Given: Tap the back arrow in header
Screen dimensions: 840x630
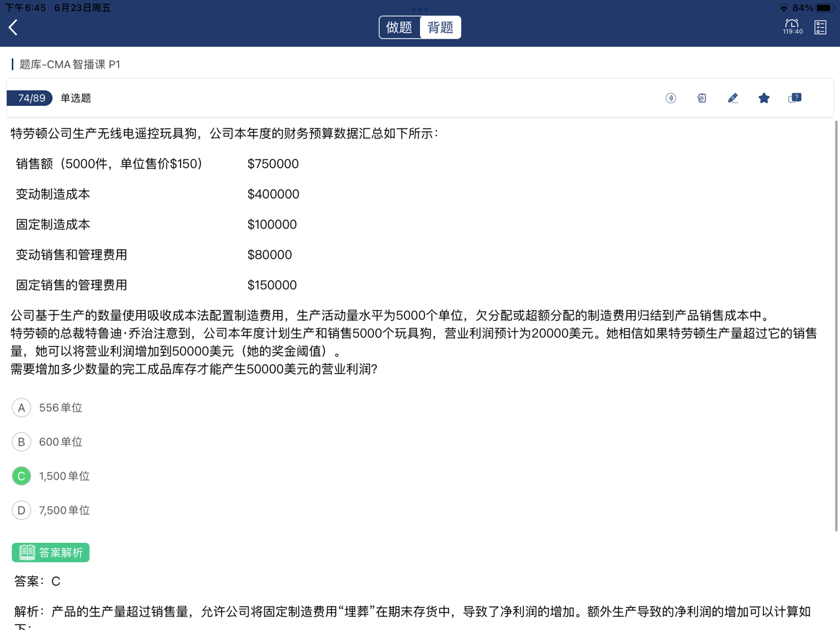Looking at the screenshot, I should pyautogui.click(x=13, y=27).
